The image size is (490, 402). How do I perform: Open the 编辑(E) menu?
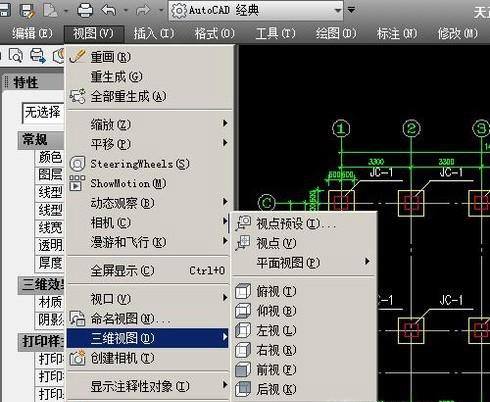[x=32, y=34]
